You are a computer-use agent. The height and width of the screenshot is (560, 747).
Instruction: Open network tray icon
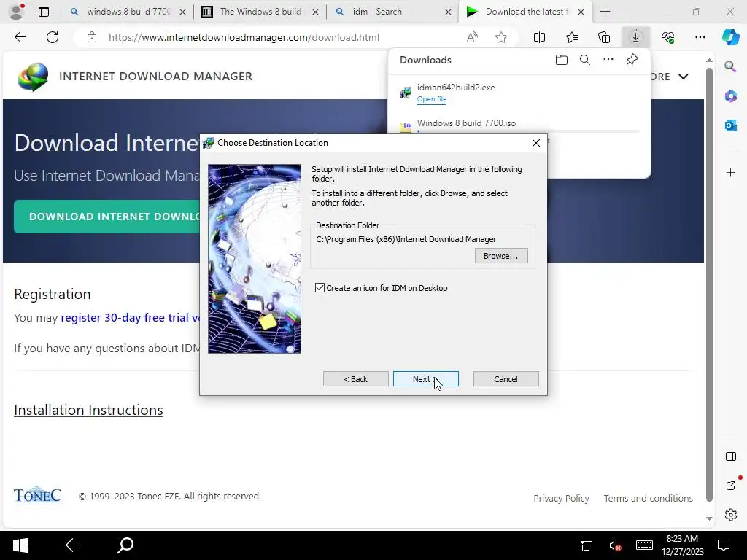coord(587,545)
